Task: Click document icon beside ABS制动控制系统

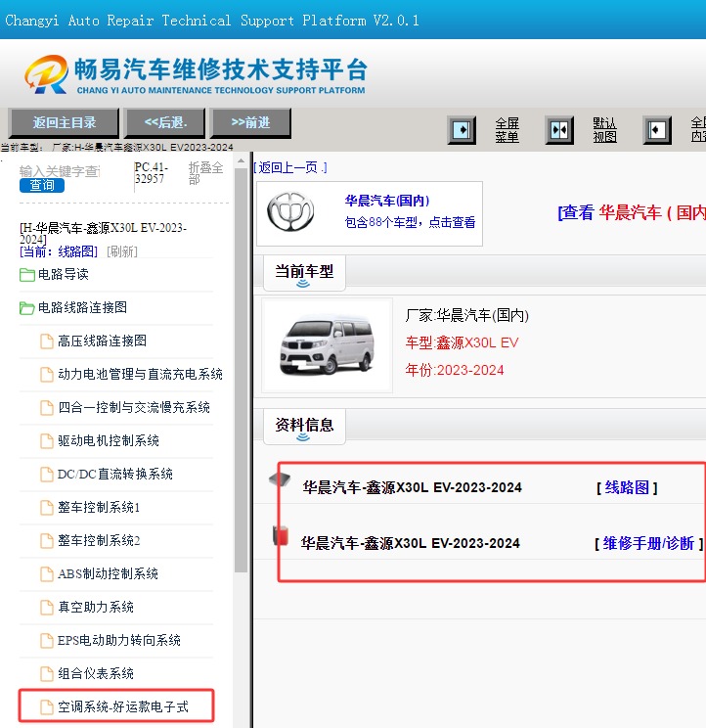Action: 46,573
